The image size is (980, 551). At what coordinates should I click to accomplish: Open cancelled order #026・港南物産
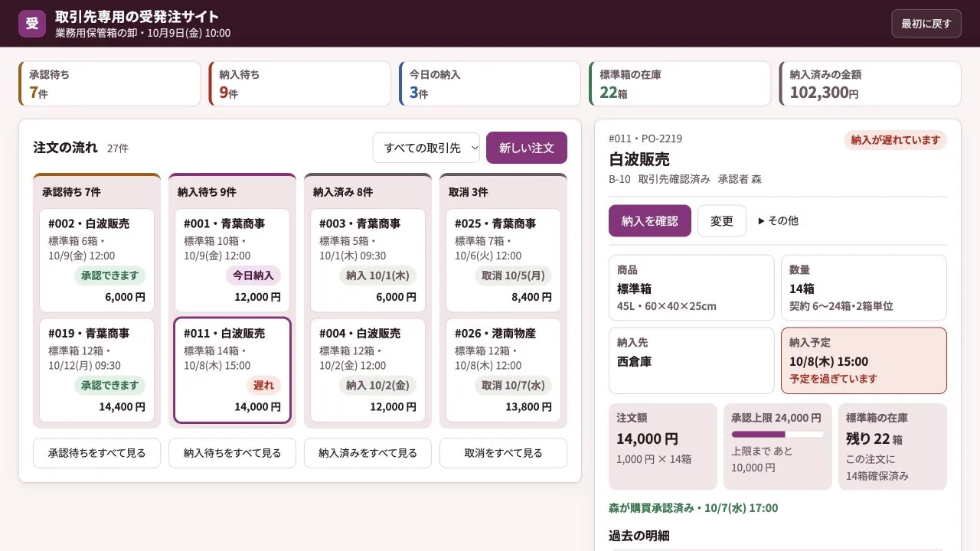[503, 370]
